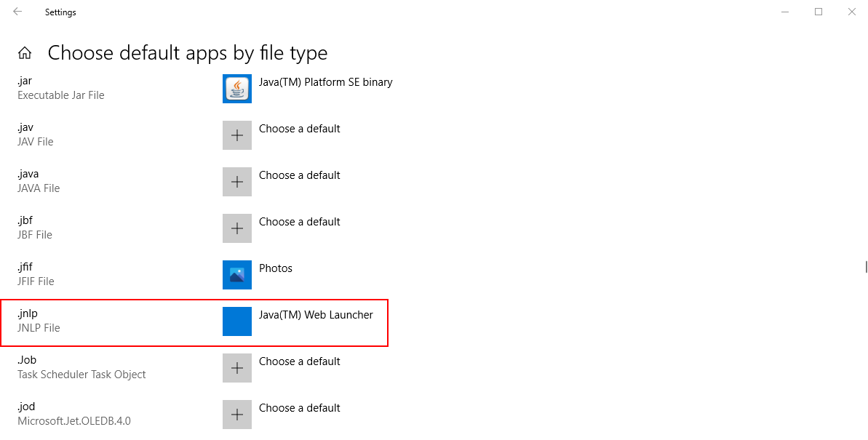
Task: Change the Java(TM) Web Launcher default
Action: pyautogui.click(x=316, y=315)
